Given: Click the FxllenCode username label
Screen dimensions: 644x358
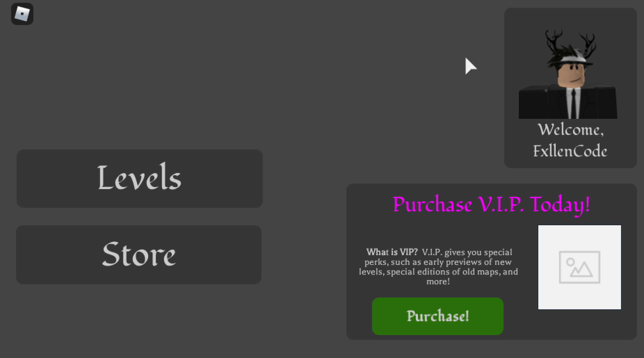Looking at the screenshot, I should coord(570,151).
